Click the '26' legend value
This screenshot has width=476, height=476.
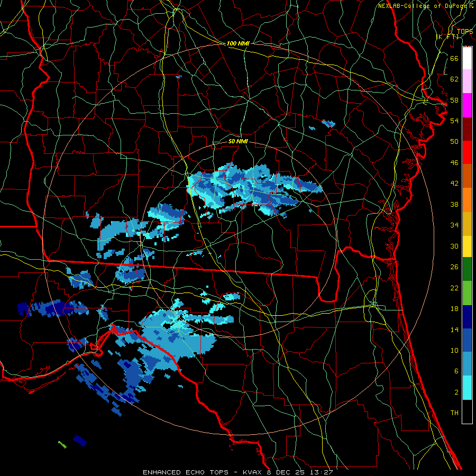pos(454,267)
